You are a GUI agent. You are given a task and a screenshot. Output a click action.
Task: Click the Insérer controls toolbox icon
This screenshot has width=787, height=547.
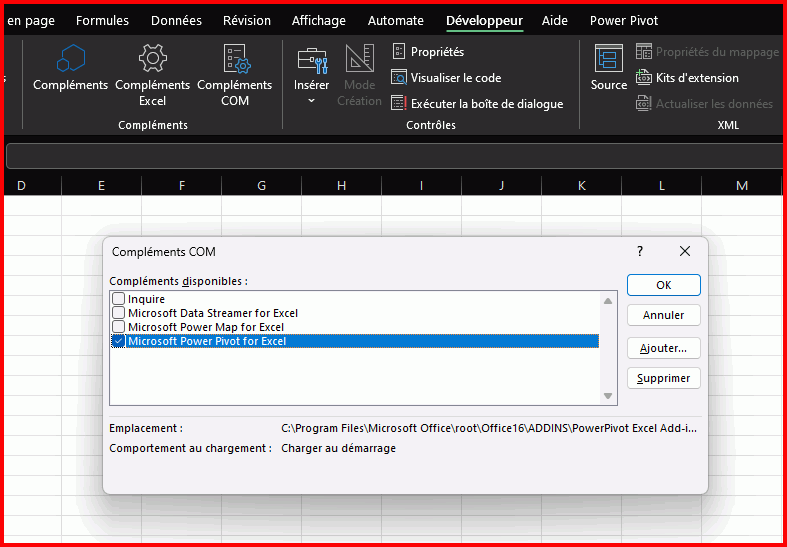312,59
